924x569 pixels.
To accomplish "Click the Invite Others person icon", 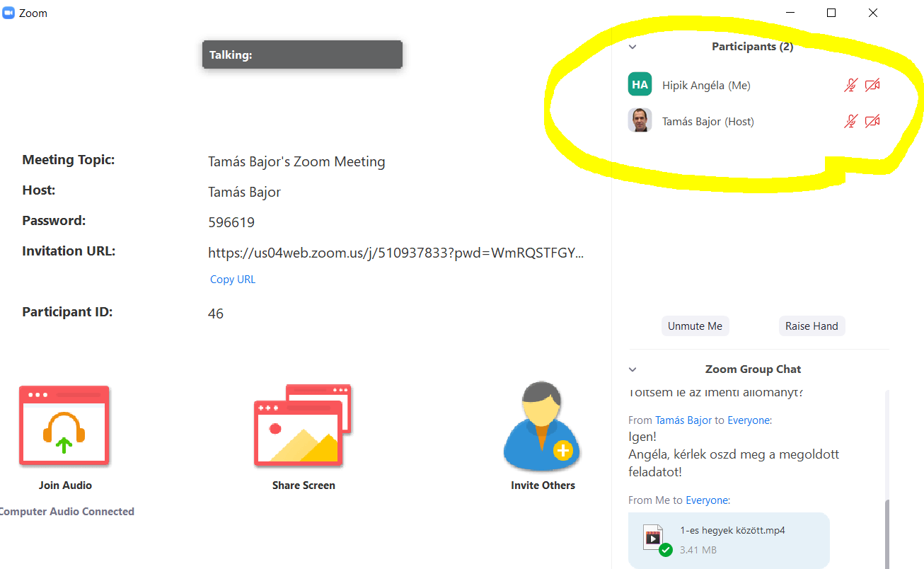I will pyautogui.click(x=543, y=425).
